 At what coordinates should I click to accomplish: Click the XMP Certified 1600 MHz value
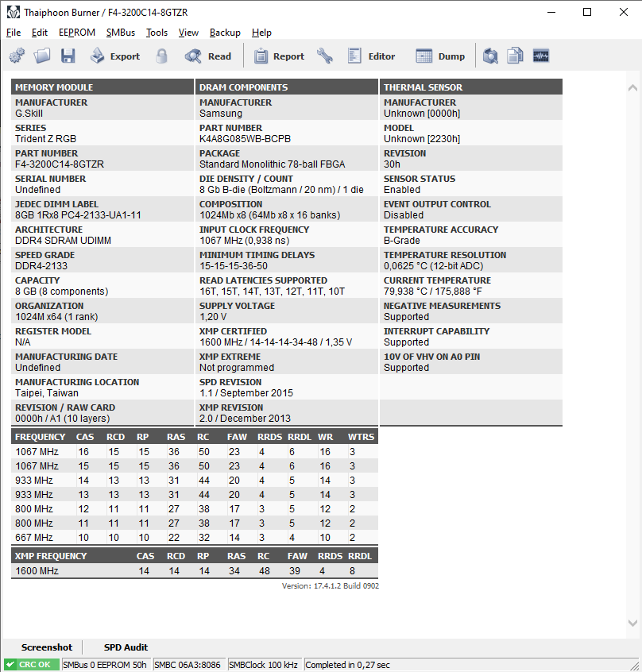tap(276, 342)
